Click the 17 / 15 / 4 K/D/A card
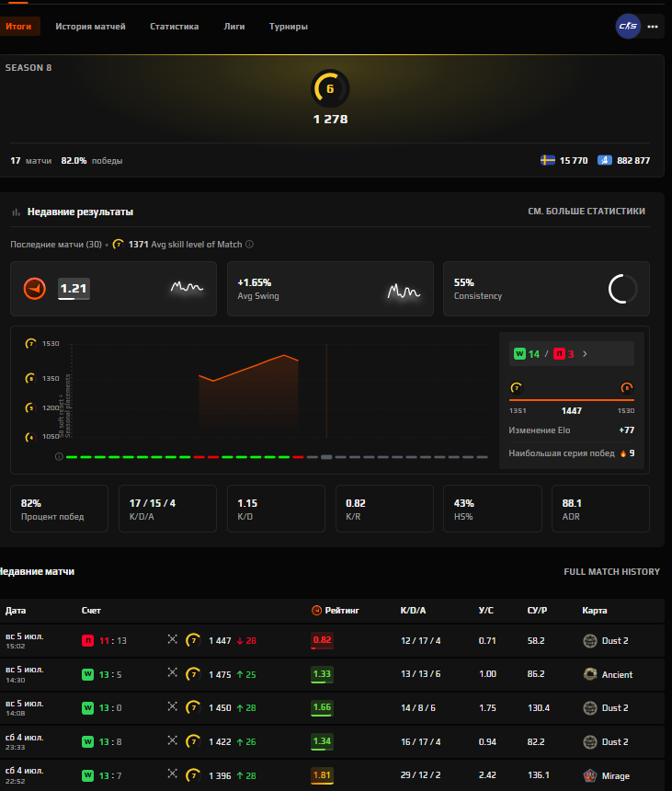 [167, 509]
